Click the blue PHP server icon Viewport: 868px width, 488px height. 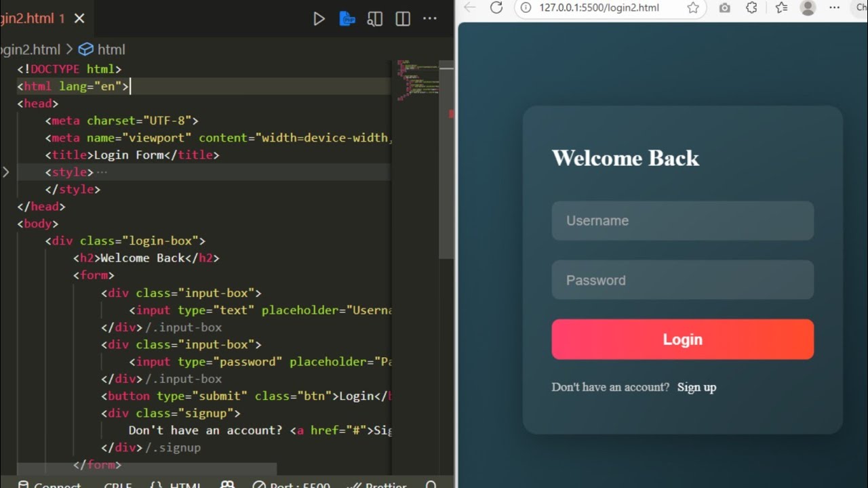point(347,18)
